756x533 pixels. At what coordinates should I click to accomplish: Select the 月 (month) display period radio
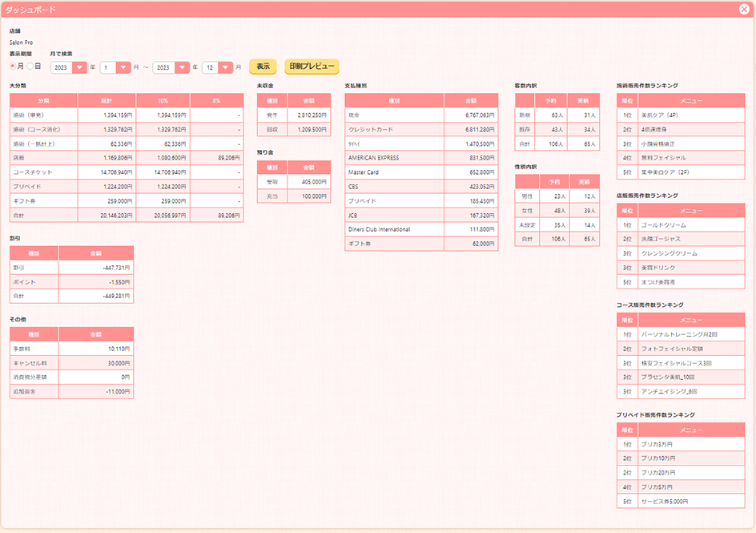(x=13, y=66)
